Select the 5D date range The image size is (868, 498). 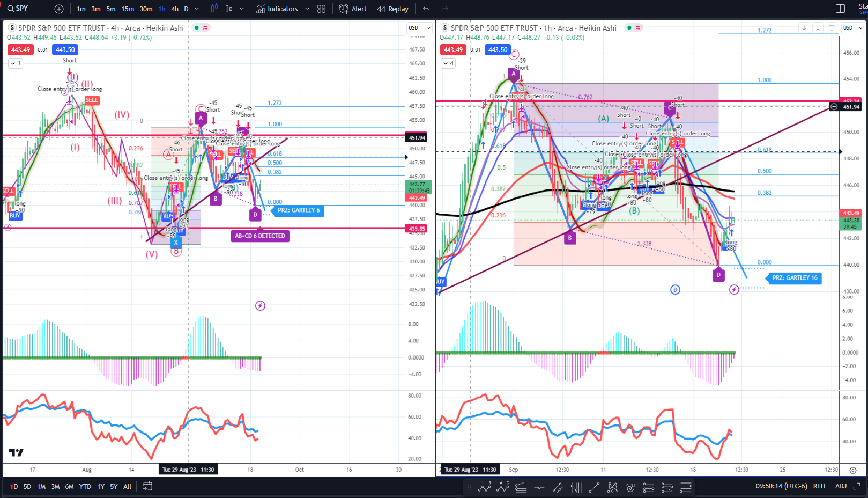(27, 487)
